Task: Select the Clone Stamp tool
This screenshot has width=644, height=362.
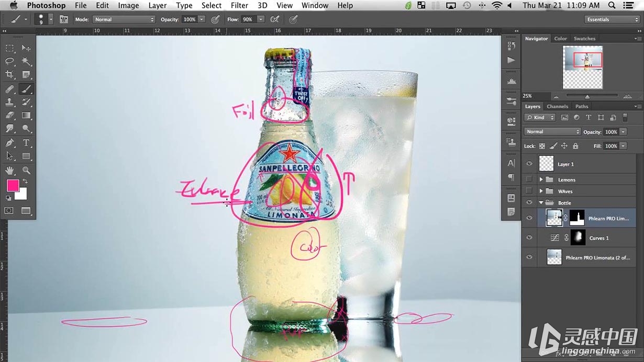Action: pyautogui.click(x=9, y=103)
